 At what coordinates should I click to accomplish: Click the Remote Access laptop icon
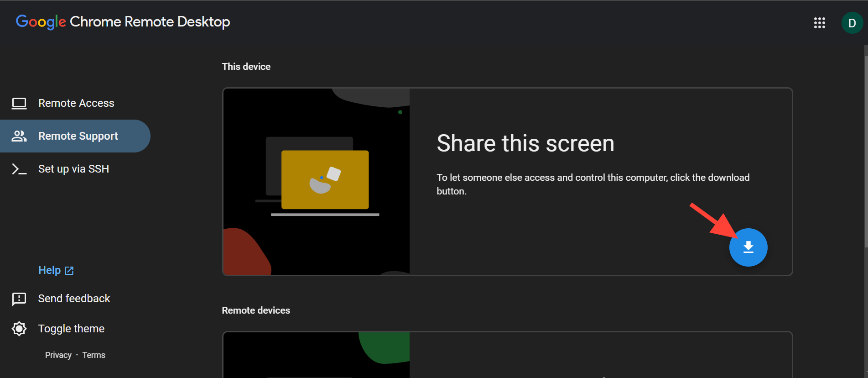point(19,103)
